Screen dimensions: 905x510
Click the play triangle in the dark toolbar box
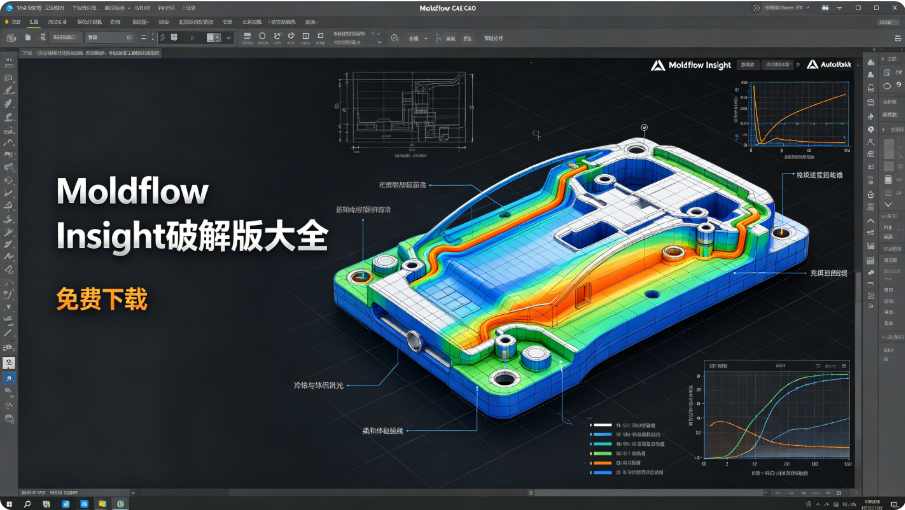192,38
